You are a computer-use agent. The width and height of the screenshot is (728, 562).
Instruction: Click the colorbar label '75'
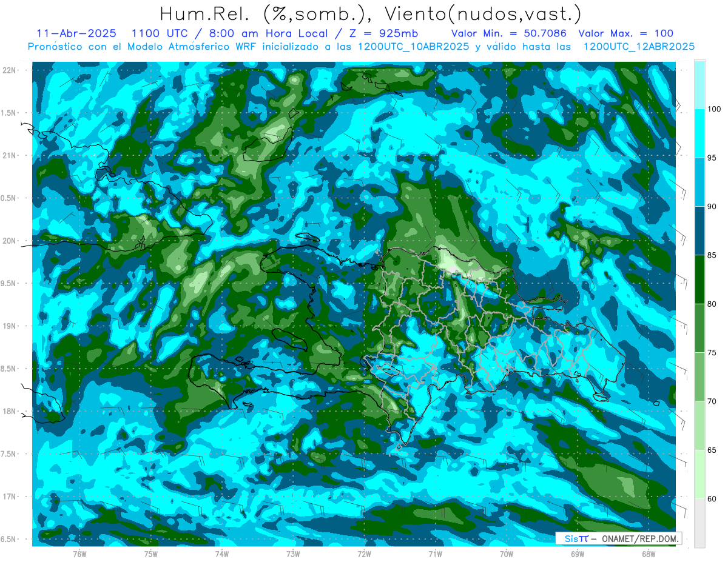[x=713, y=353]
